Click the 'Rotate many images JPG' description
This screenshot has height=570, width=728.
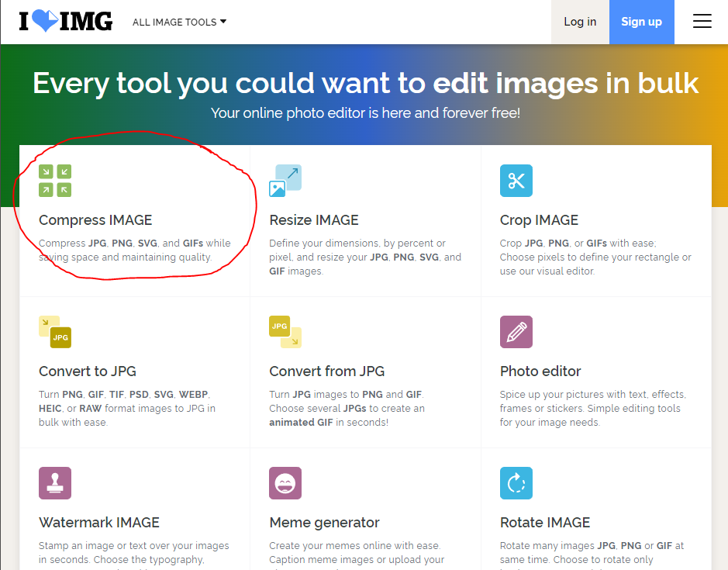(x=592, y=554)
